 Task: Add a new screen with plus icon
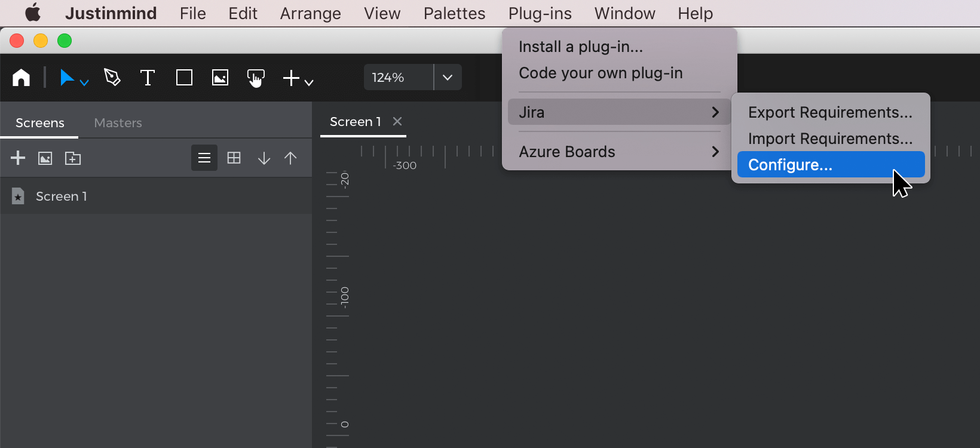coord(18,158)
